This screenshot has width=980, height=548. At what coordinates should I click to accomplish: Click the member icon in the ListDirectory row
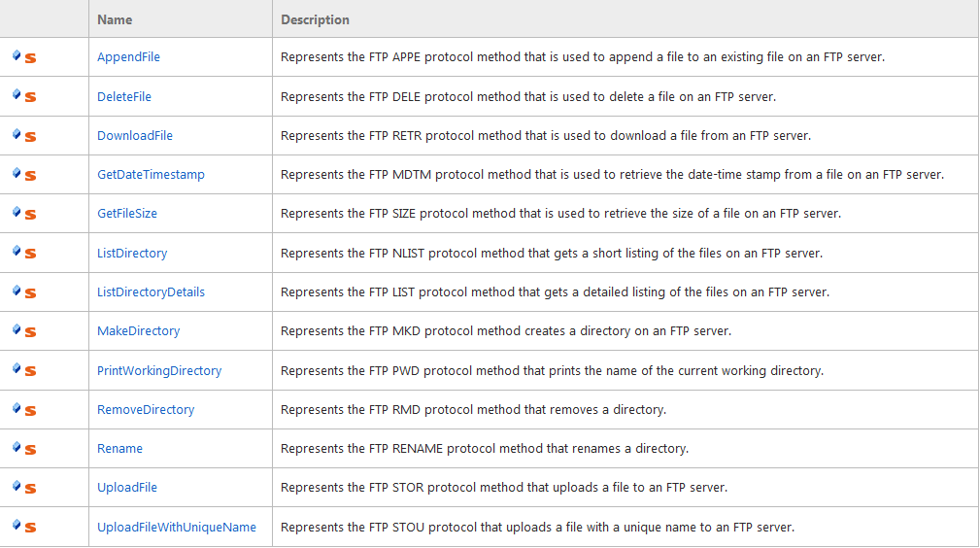click(x=24, y=254)
